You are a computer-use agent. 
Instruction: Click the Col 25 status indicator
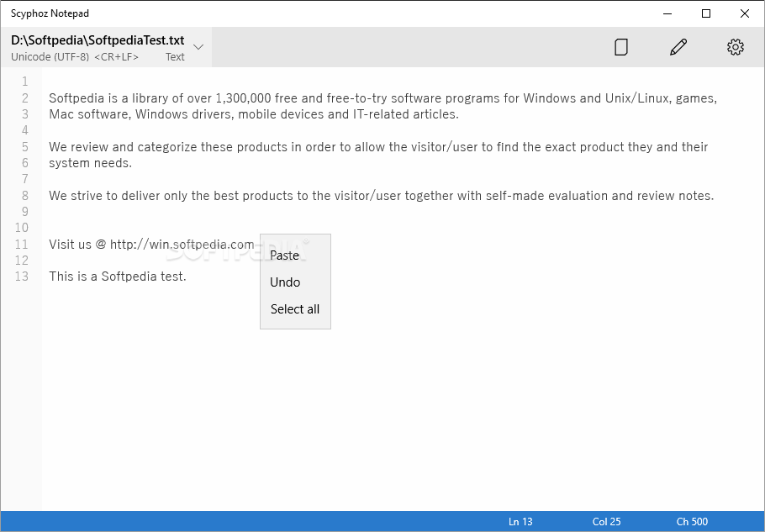tap(606, 521)
